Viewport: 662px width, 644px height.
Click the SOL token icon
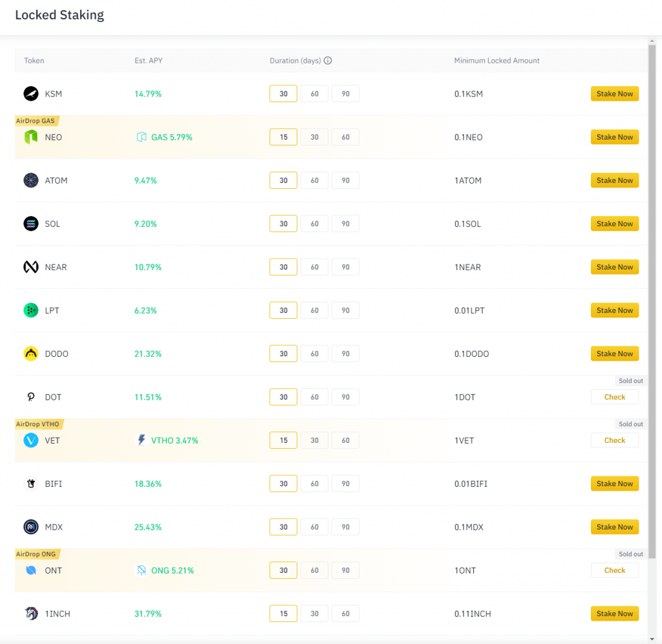coord(31,224)
